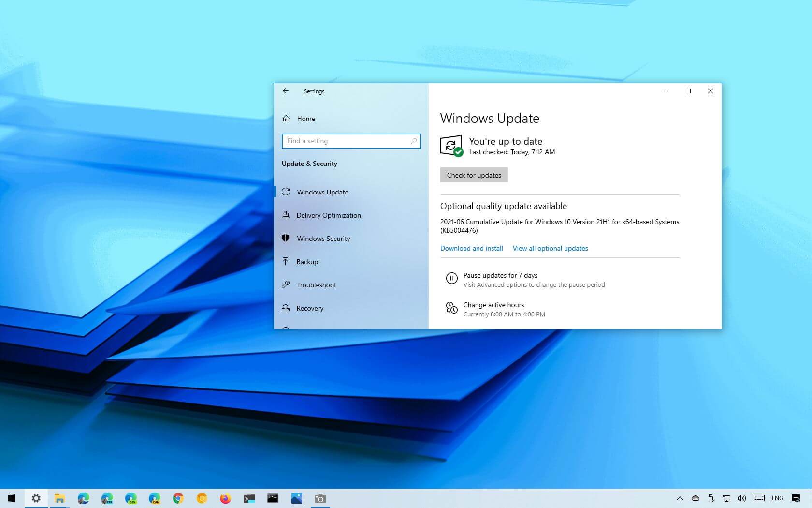
Task: Click the Check for updates button
Action: (x=474, y=175)
